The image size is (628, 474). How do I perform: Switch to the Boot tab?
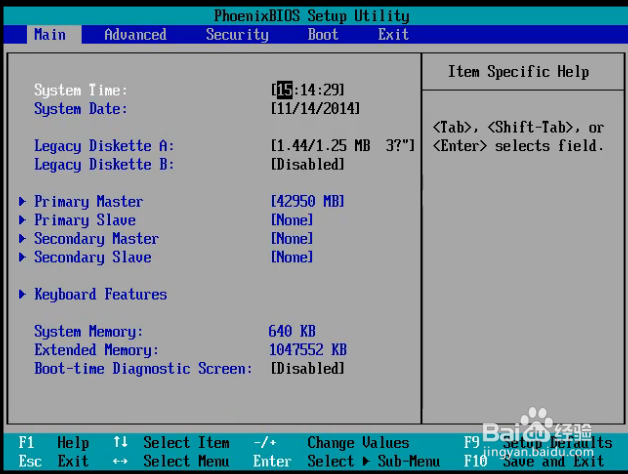tap(323, 34)
